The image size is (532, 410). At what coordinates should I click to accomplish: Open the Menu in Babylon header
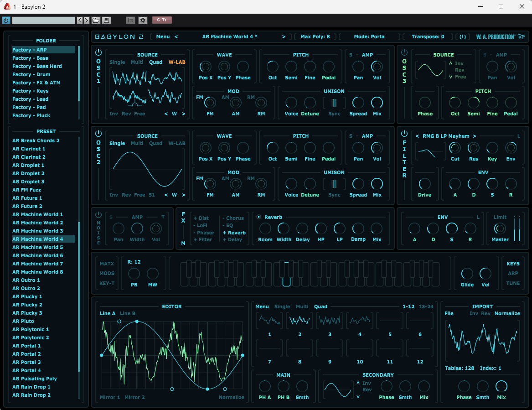[162, 36]
